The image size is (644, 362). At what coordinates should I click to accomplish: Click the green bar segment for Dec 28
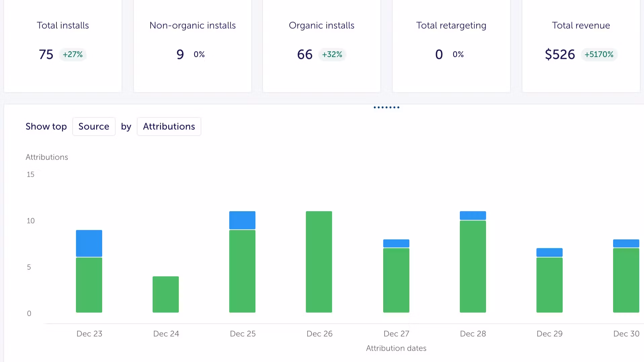[473, 266]
